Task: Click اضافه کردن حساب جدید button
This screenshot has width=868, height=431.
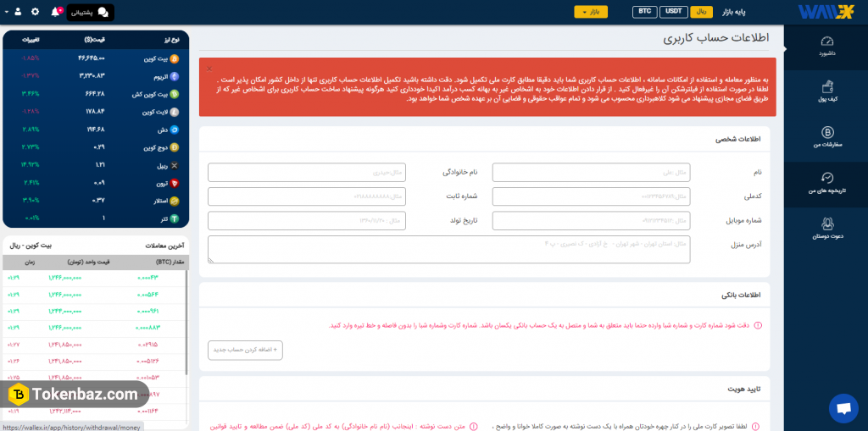Action: pos(245,351)
